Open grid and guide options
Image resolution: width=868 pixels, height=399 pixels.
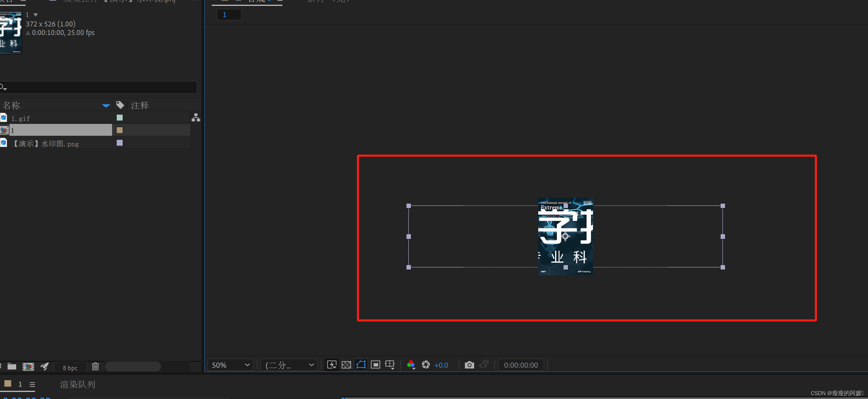[x=390, y=365]
